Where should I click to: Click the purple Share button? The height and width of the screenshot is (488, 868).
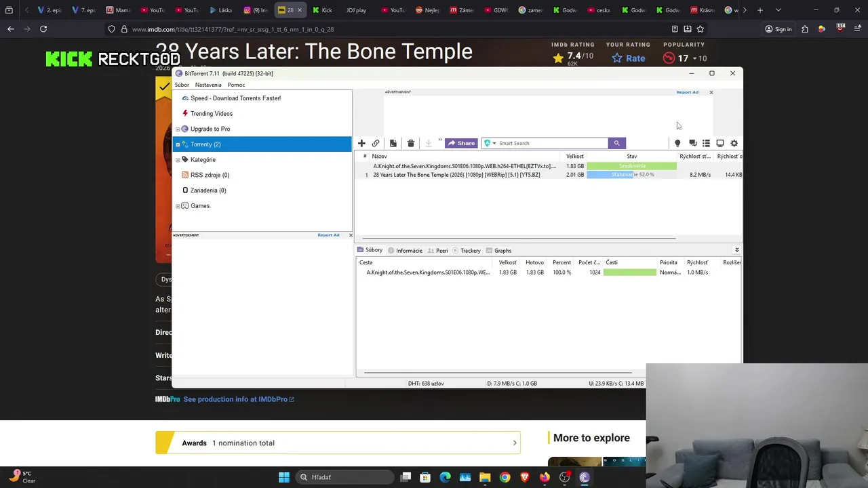click(461, 143)
